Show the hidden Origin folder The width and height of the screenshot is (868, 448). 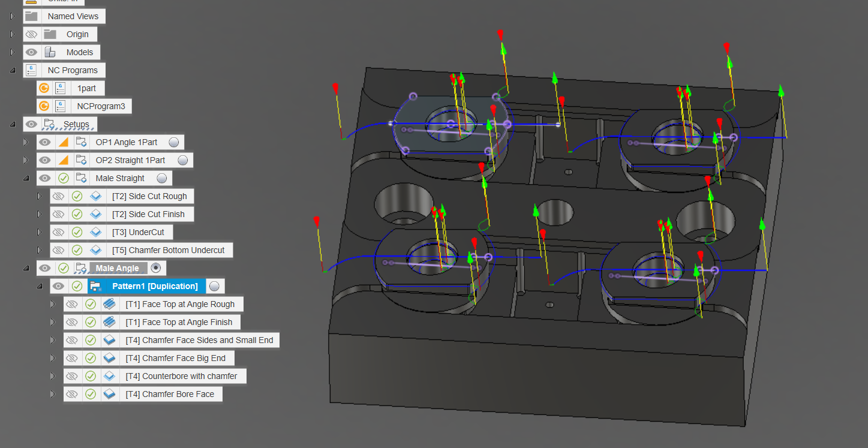[x=31, y=34]
